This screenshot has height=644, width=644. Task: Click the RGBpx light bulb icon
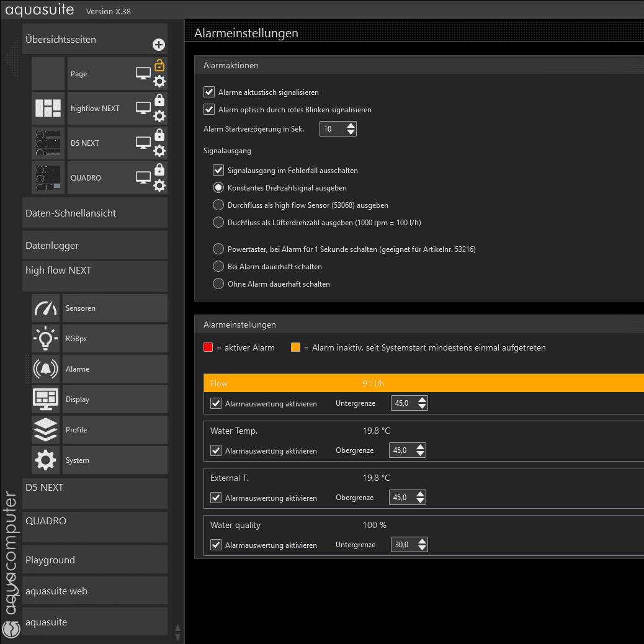tap(45, 338)
